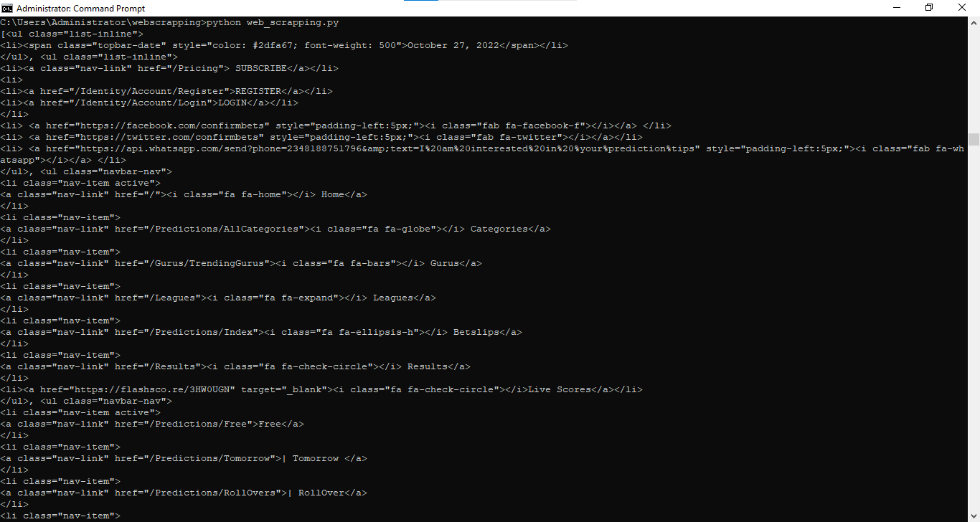Viewport: 980px width, 522px height.
Task: Click the up arrow of the vertical scrollbar
Action: click(x=974, y=22)
